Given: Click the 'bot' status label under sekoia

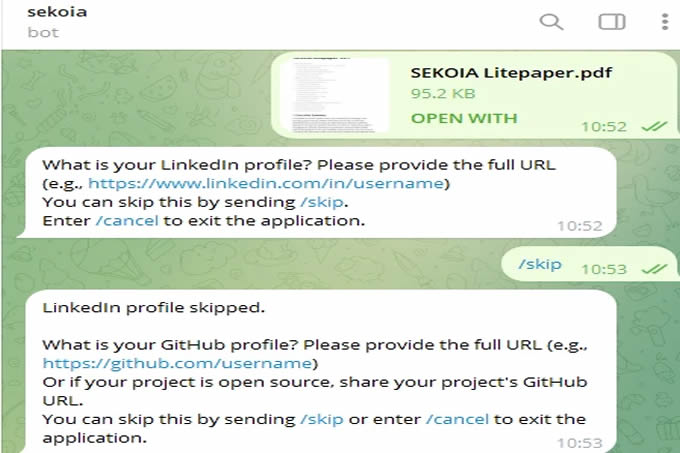Looking at the screenshot, I should click(43, 33).
